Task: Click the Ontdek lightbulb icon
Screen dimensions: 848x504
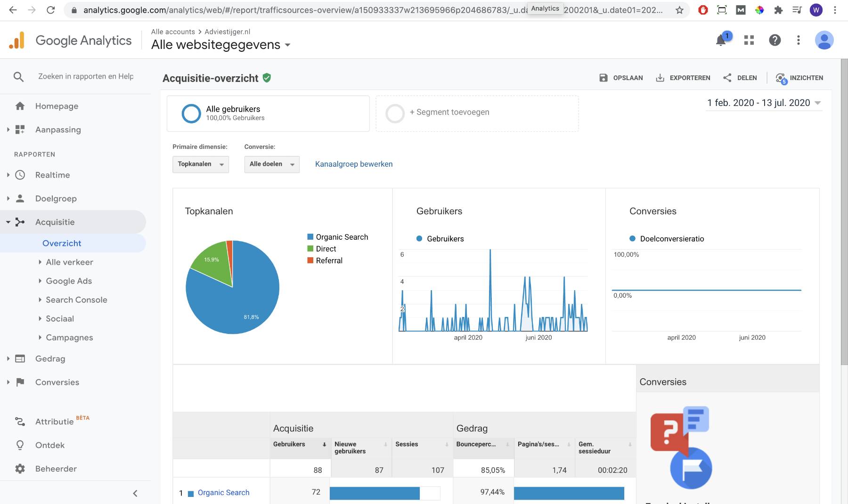Action: [20, 445]
